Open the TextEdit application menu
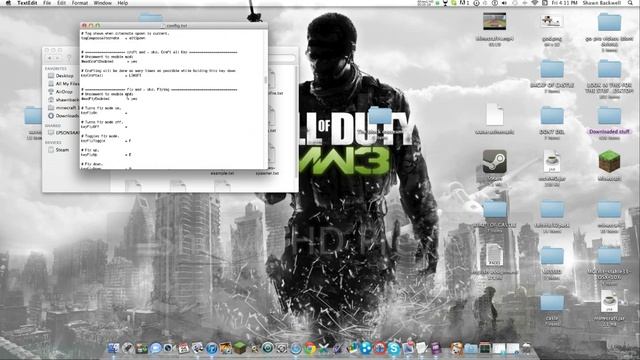This screenshot has width=640, height=360. point(27,3)
